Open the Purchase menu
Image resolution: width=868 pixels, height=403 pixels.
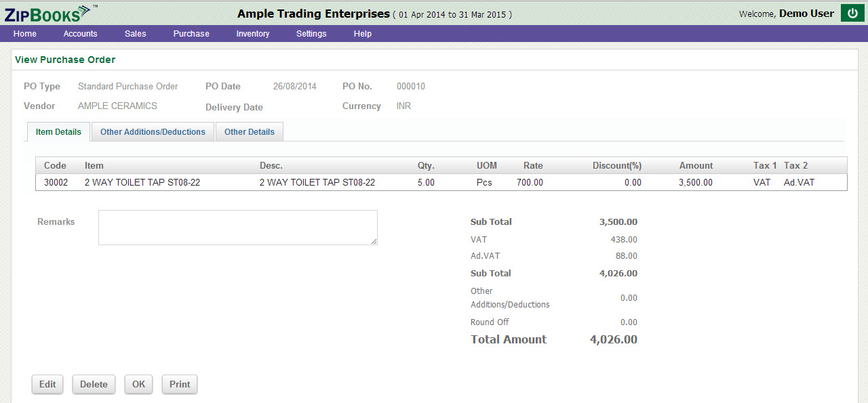pyautogui.click(x=191, y=34)
